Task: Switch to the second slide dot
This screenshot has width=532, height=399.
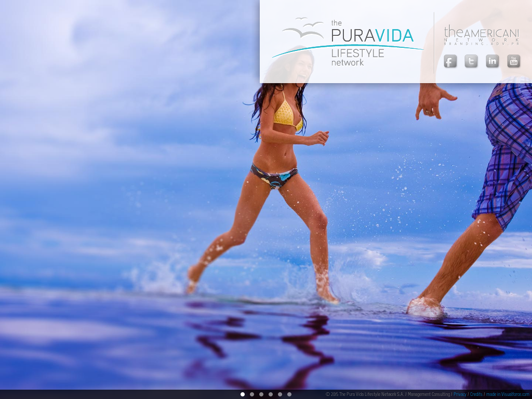Action: tap(252, 394)
